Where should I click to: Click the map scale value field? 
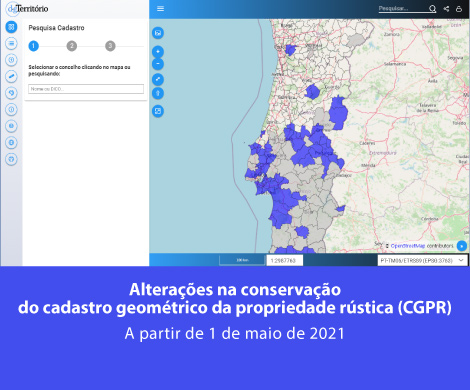(285, 260)
